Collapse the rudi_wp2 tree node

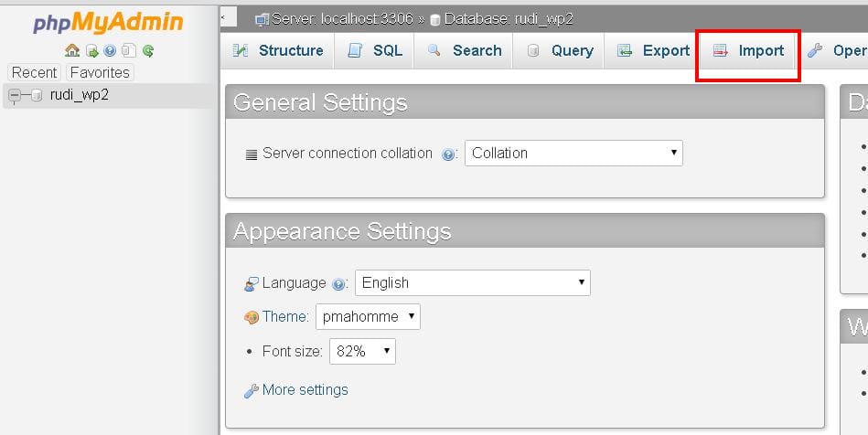[15, 96]
